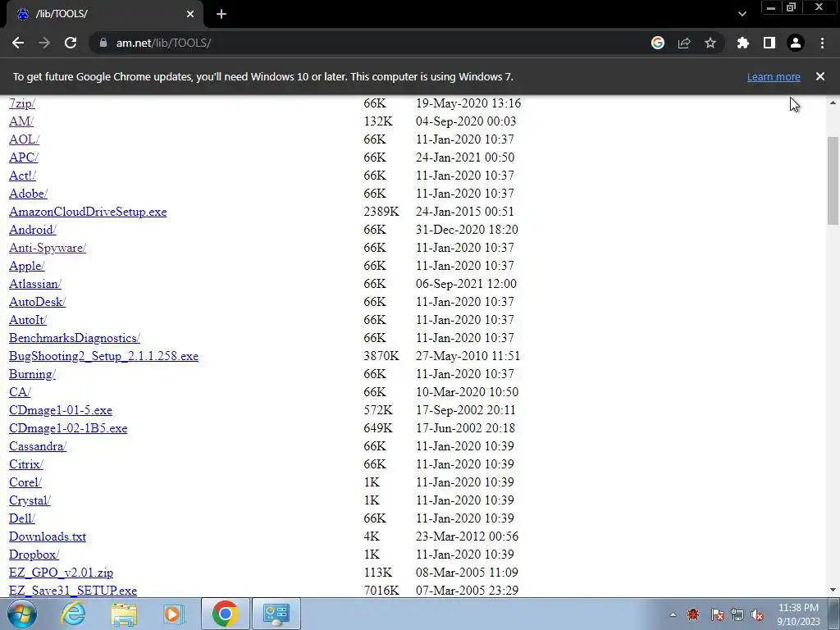The height and width of the screenshot is (630, 840).
Task: Open the APC/ folder link
Action: tap(24, 157)
